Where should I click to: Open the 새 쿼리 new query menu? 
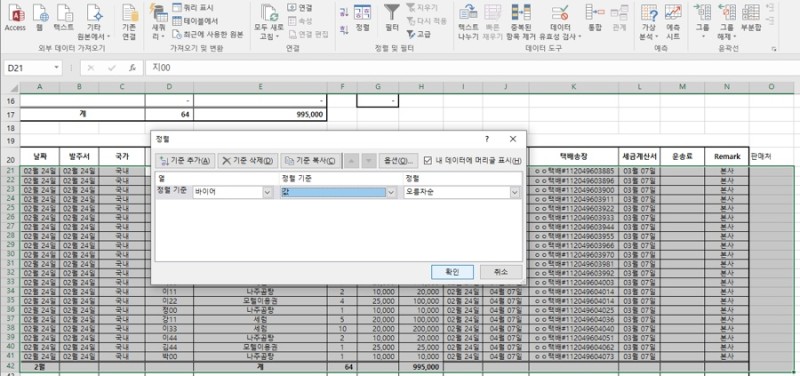(x=159, y=22)
